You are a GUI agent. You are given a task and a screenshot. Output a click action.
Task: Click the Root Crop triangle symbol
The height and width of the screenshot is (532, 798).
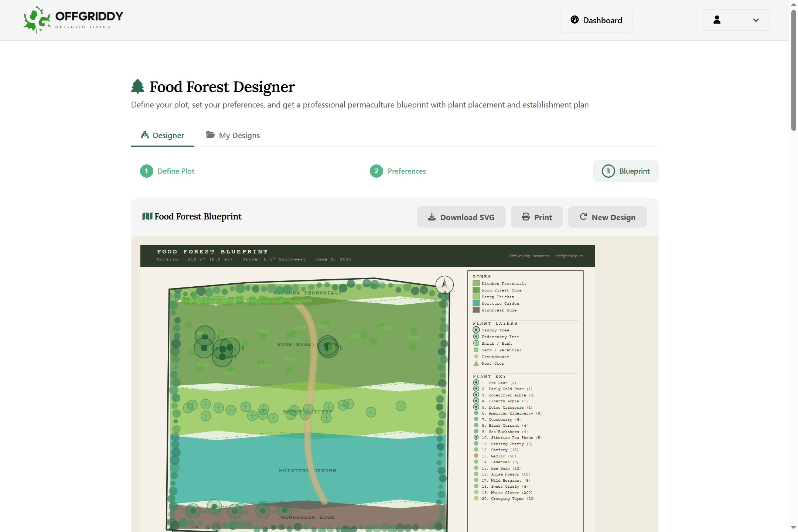pos(476,363)
